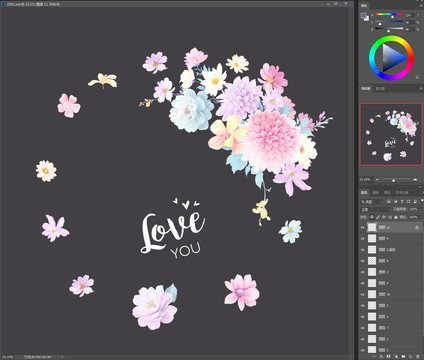Switch to the second tab beside Layers tab
424x360 pixels.
(x=376, y=193)
